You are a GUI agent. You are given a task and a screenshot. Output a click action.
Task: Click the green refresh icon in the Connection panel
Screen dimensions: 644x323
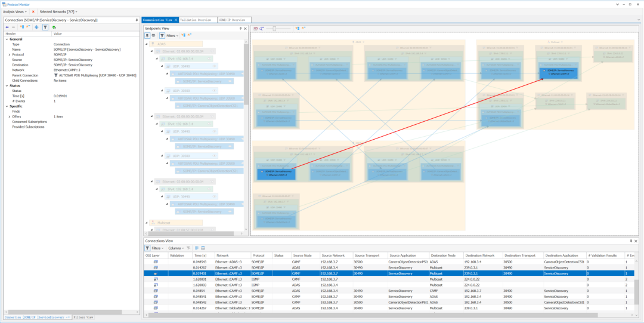point(54,27)
